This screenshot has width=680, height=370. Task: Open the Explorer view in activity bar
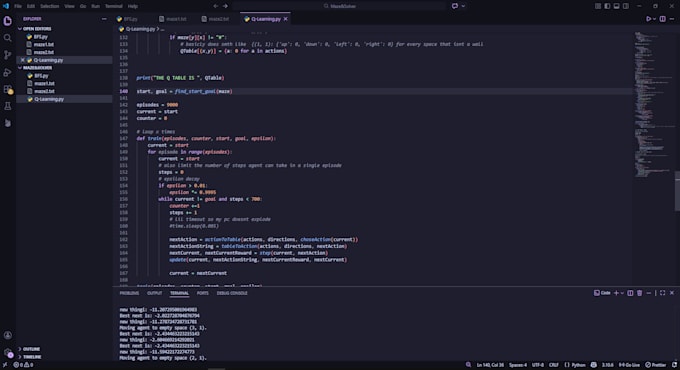pos(7,21)
